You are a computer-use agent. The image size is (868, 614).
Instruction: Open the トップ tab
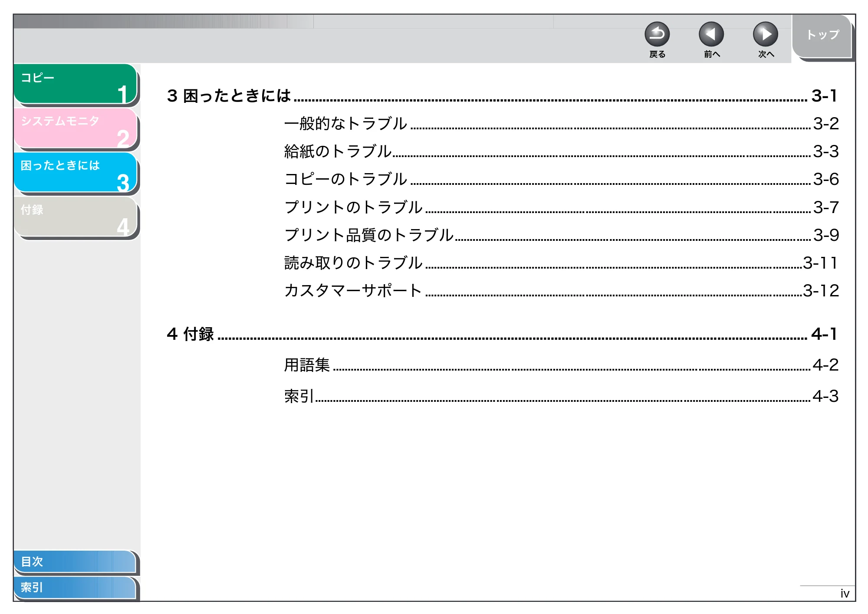[822, 36]
